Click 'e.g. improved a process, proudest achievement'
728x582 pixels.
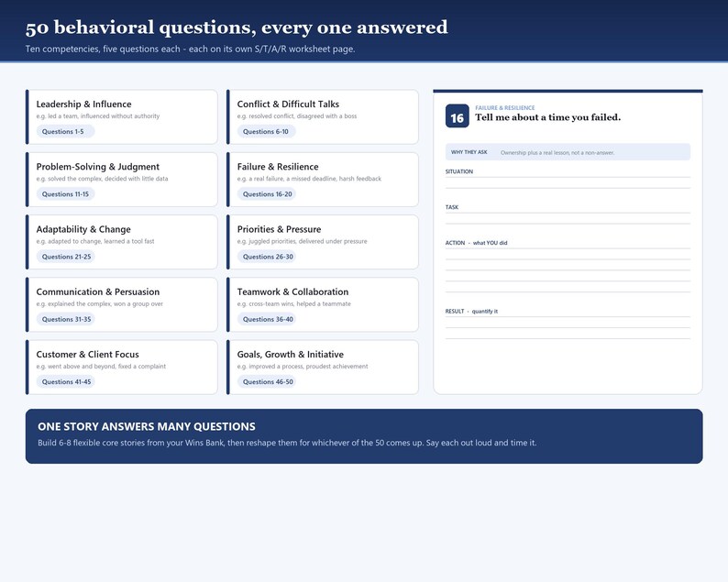(303, 367)
